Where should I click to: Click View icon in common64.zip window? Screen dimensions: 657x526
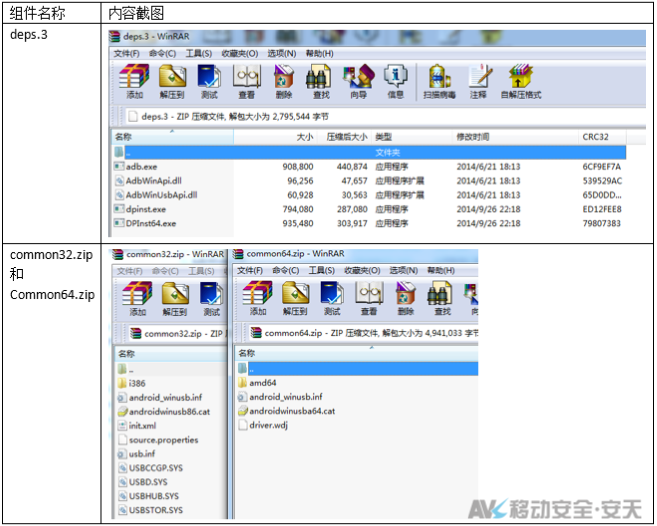coord(369,298)
